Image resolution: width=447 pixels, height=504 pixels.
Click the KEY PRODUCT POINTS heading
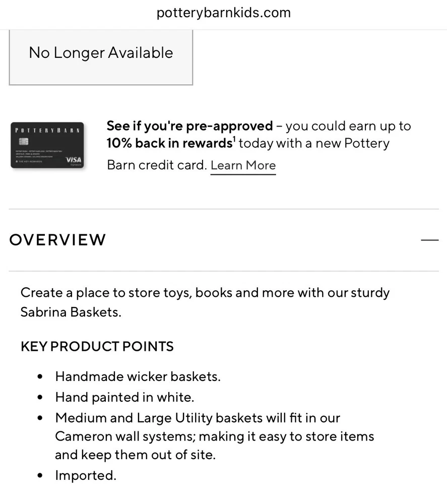coord(97,347)
